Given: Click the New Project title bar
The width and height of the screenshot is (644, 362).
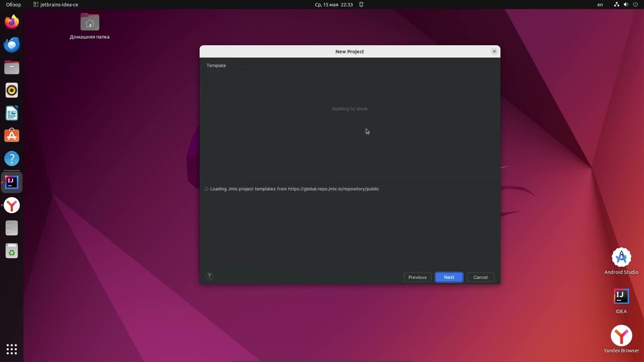Looking at the screenshot, I should [x=349, y=51].
